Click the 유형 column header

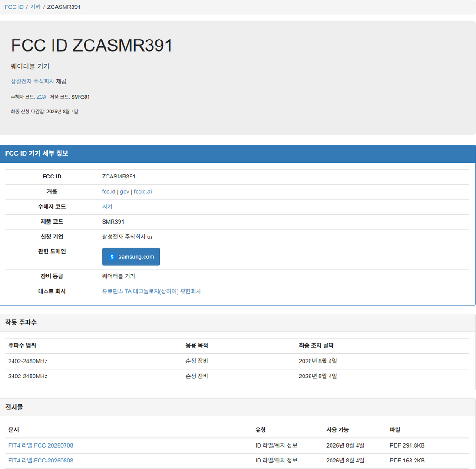coord(260,430)
